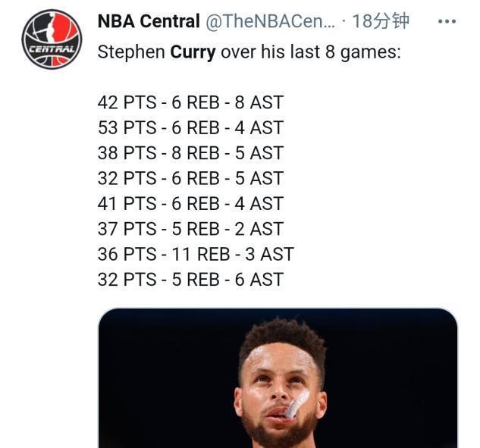Select the 41 PTS - 6 REB - 4 AST line
This screenshot has height=448, width=480.
click(x=190, y=203)
